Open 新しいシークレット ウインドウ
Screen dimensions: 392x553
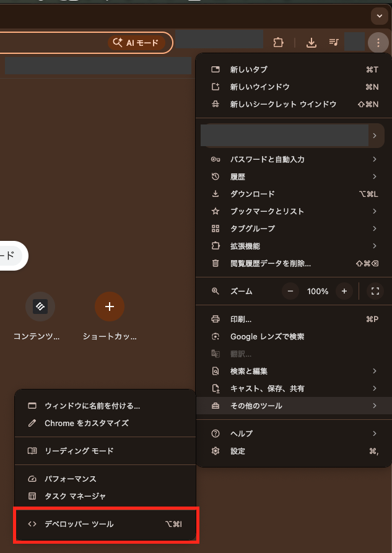[x=294, y=104]
